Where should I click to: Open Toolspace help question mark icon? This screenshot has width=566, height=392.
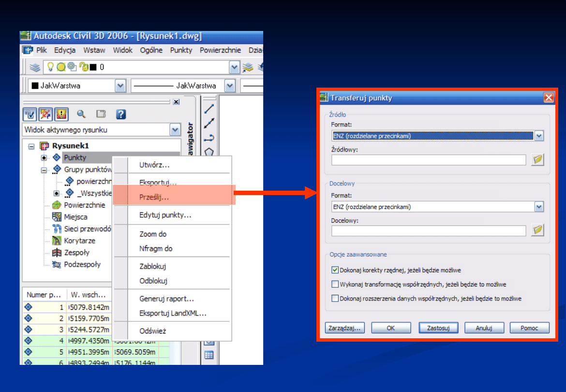pos(121,114)
